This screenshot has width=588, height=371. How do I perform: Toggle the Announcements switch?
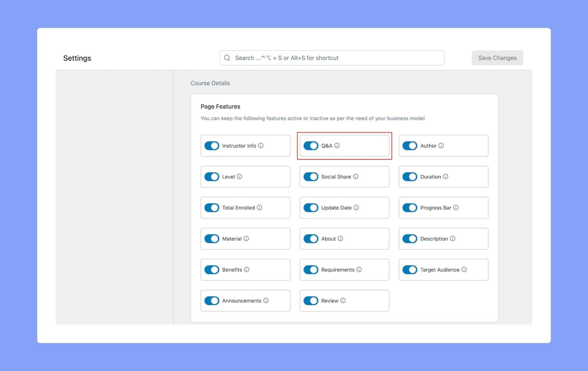pyautogui.click(x=212, y=301)
